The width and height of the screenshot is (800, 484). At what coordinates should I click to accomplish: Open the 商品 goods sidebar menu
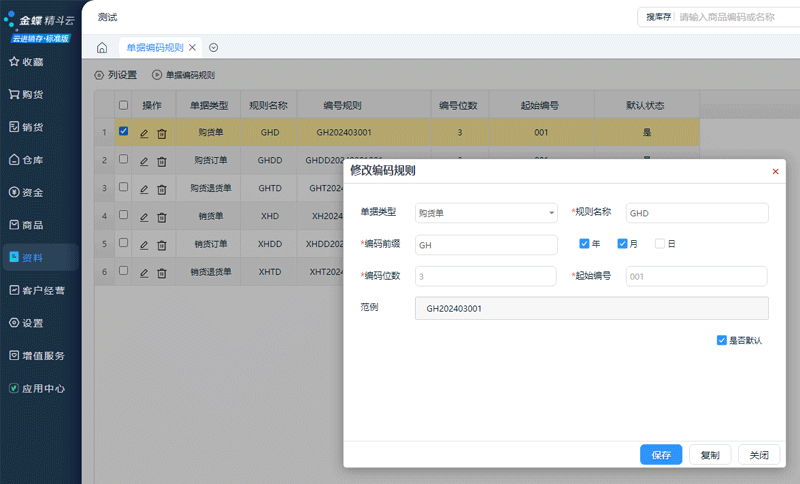point(27,225)
